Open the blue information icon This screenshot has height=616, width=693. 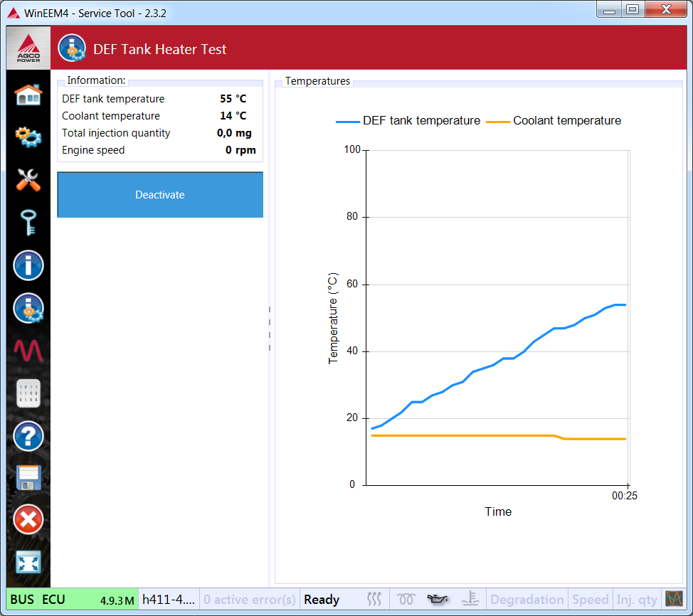(x=28, y=265)
